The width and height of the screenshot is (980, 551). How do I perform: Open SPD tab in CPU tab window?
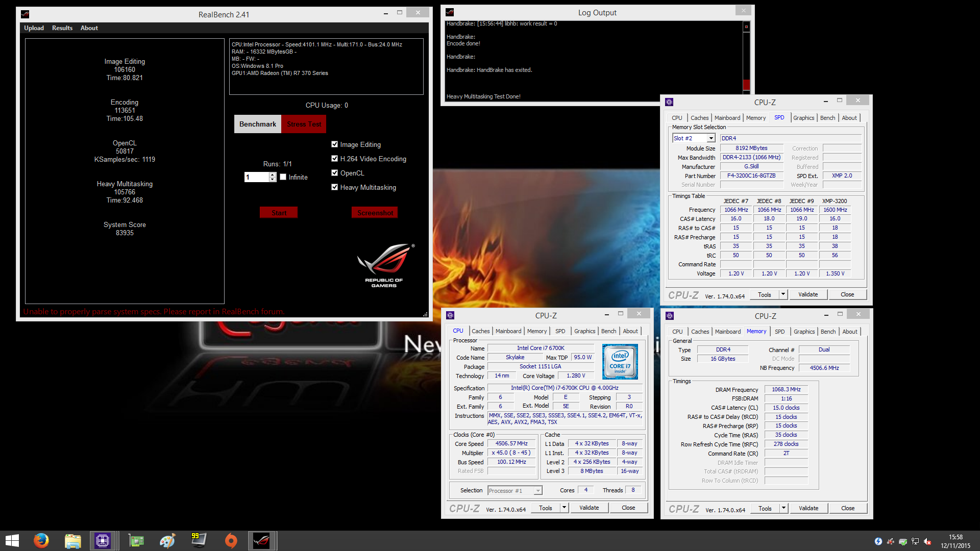pyautogui.click(x=560, y=331)
